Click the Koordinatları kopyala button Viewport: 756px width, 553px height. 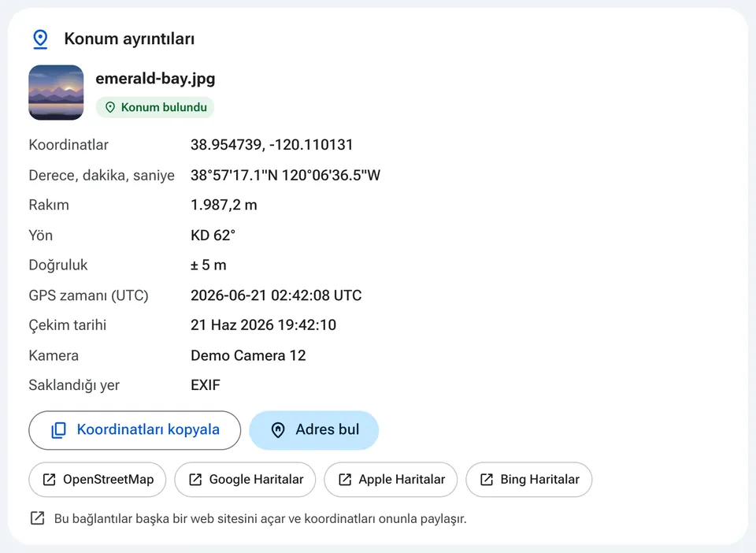point(135,430)
